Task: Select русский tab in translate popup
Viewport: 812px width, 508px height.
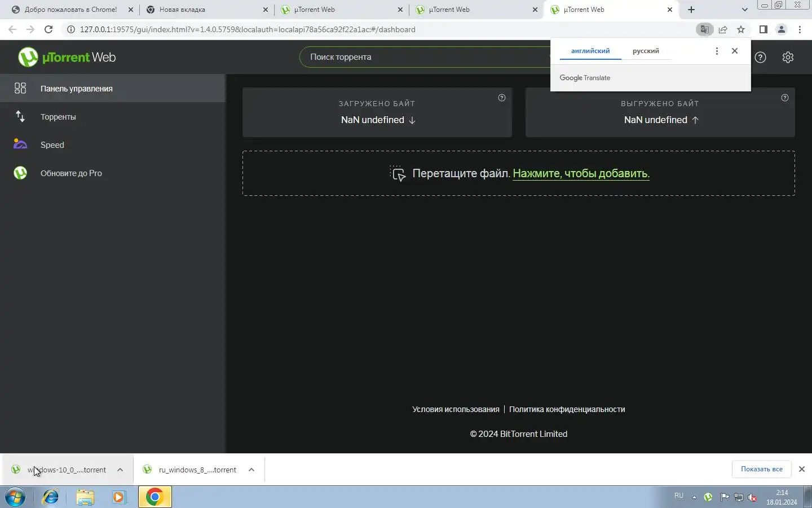Action: 646,51
